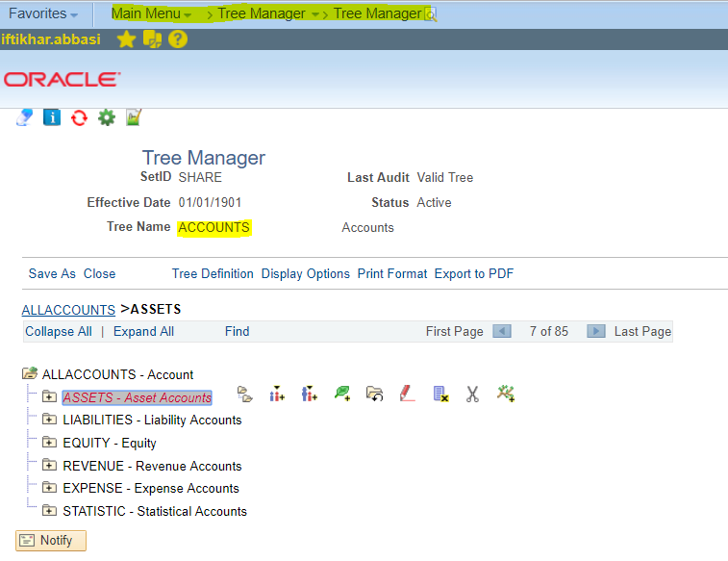
Task: Click the 7 of 85 page indicator
Action: [x=549, y=332]
